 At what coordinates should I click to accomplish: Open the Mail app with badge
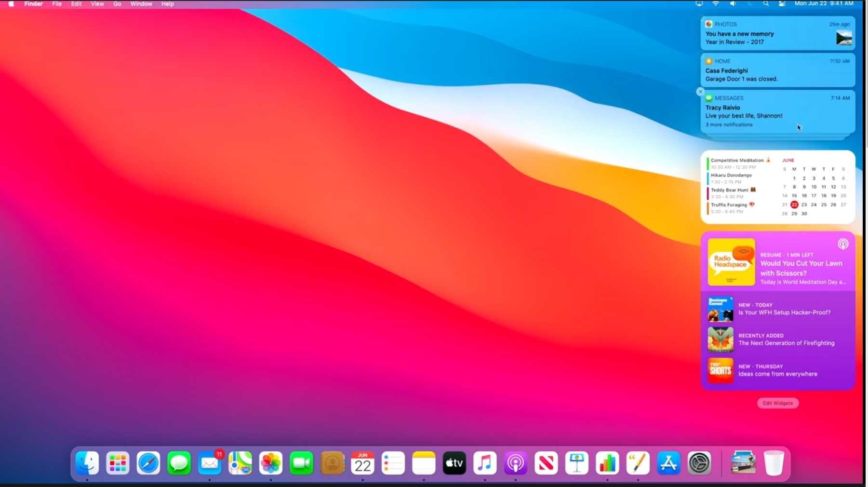pyautogui.click(x=210, y=463)
